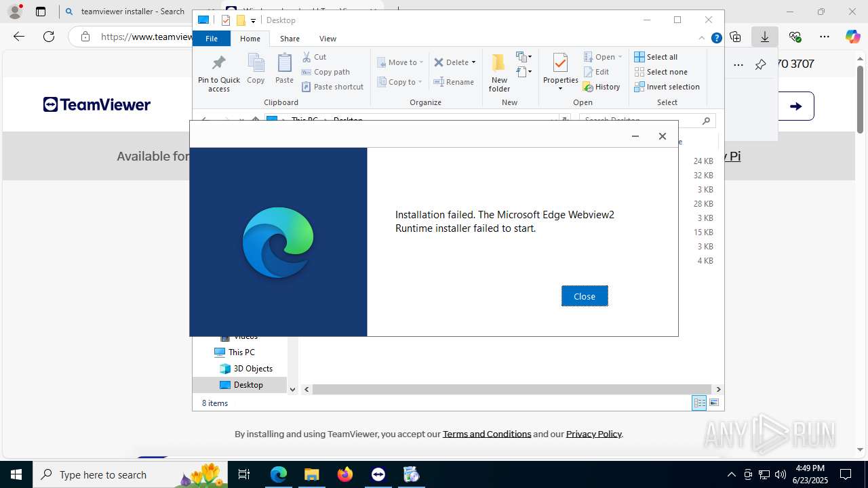Viewport: 868px width, 488px height.
Task: Show hidden system tray icons
Action: click(731, 474)
